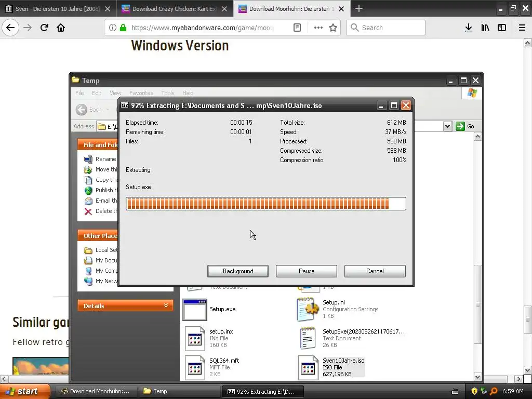The width and height of the screenshot is (532, 399).
Task: Close the Crazy Chicken Kart tab
Action: [x=224, y=9]
